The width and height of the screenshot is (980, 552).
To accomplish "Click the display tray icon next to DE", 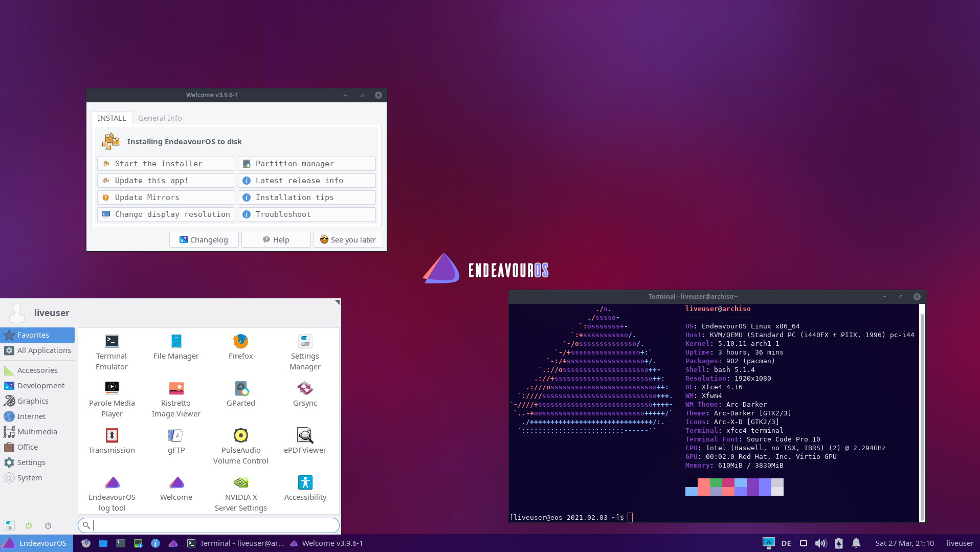I will (x=804, y=543).
